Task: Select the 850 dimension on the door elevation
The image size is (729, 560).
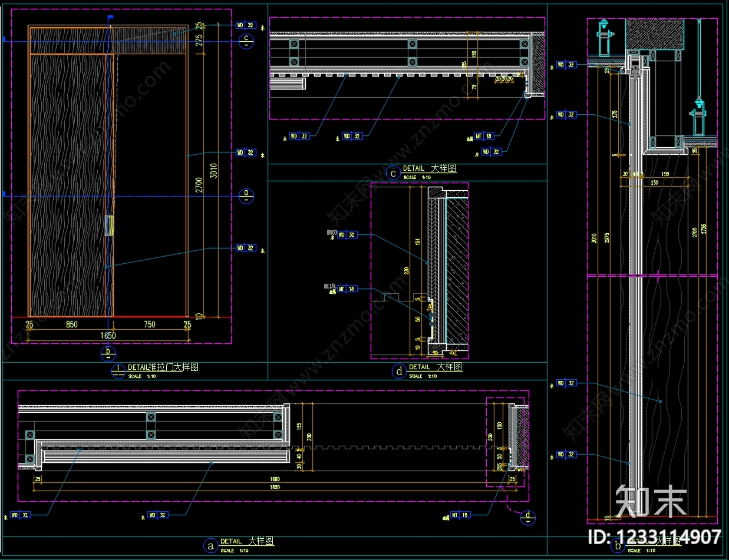Action: (x=71, y=324)
